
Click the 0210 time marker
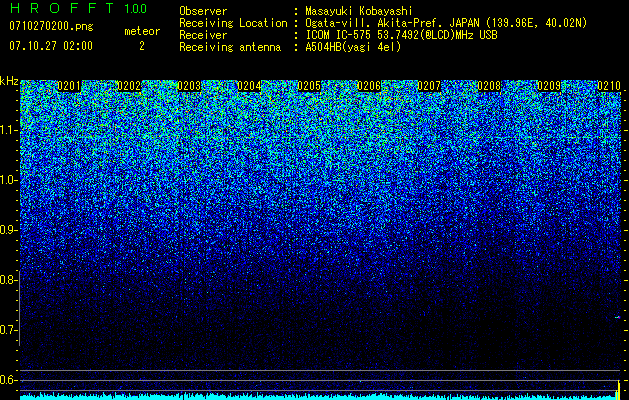609,86
